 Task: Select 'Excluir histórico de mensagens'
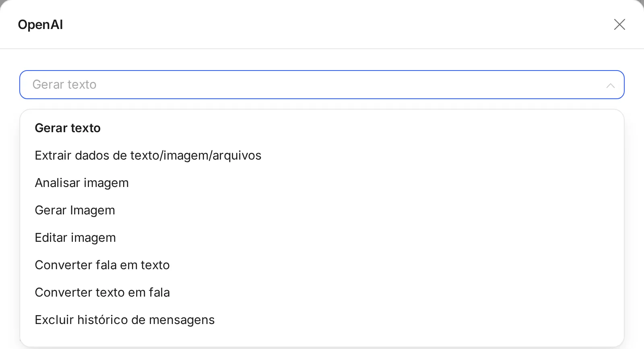(x=322, y=320)
